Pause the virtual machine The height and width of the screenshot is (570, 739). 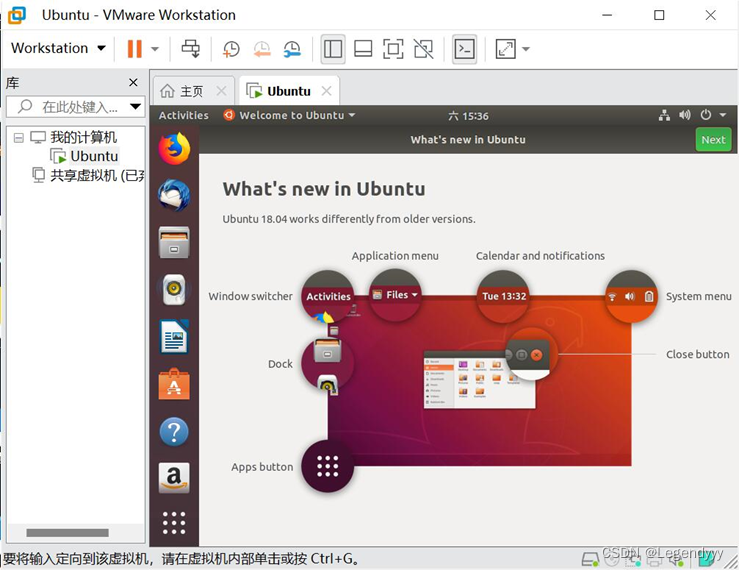click(134, 49)
